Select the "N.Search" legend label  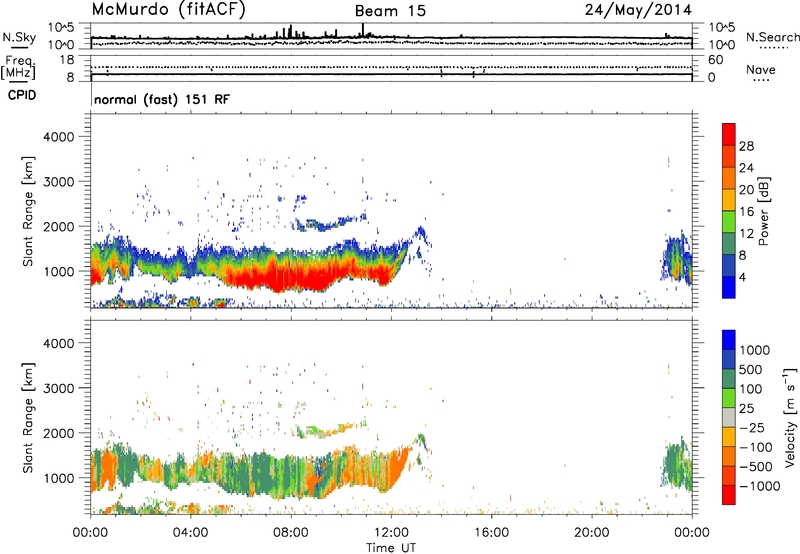click(772, 37)
